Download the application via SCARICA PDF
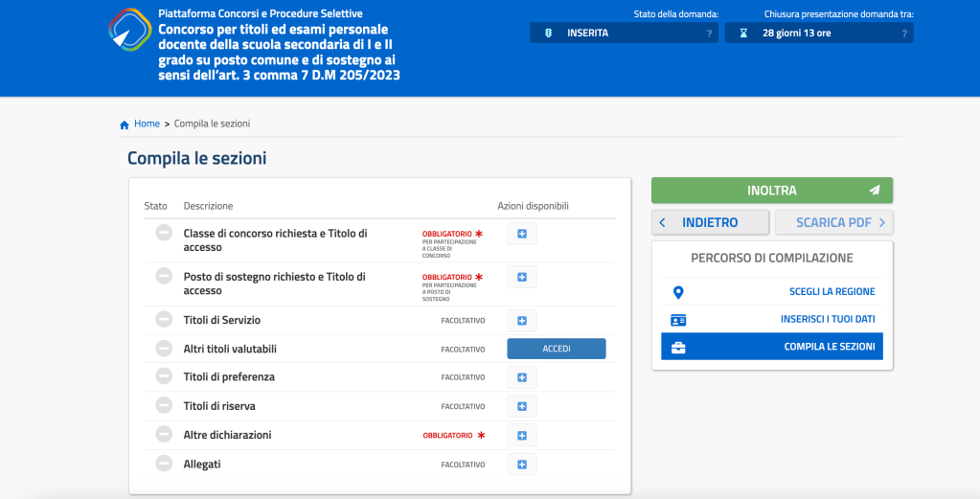Image resolution: width=980 pixels, height=499 pixels. point(833,222)
